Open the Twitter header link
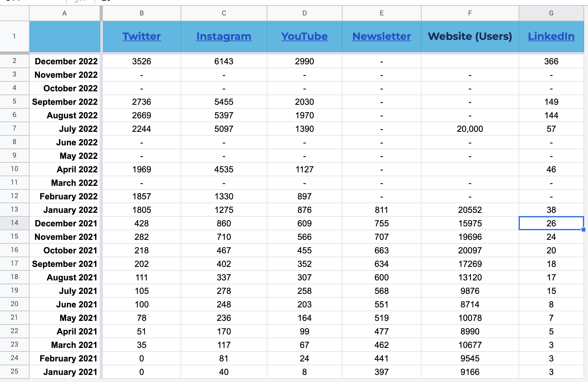 coord(141,36)
